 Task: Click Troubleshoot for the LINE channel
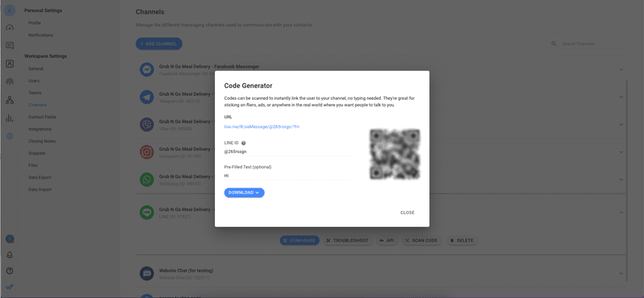[347, 241]
